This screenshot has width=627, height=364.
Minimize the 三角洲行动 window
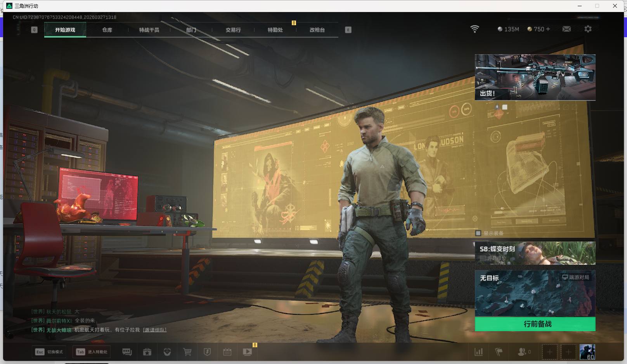coord(580,6)
